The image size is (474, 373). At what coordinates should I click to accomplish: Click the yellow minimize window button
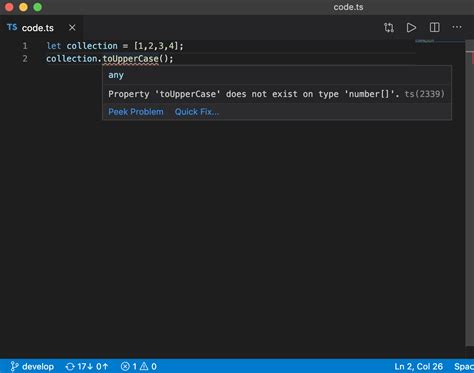(x=23, y=7)
